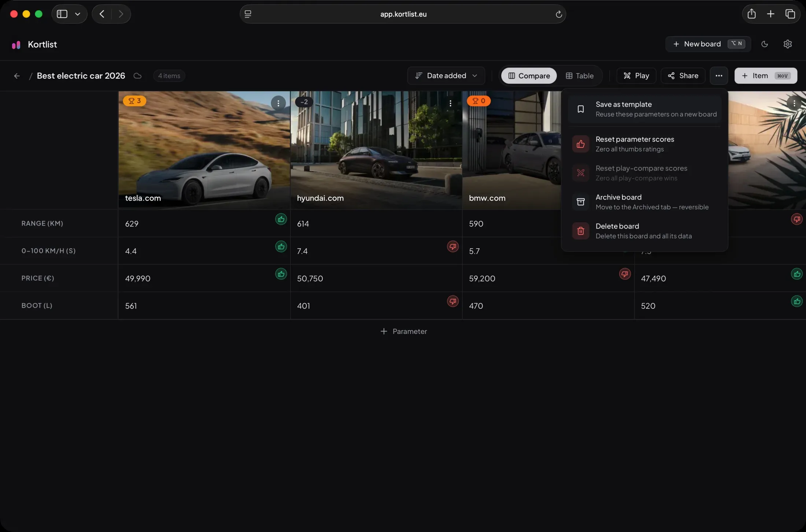This screenshot has width=806, height=532.
Task: Open the three-dot board options button
Action: [x=719, y=76]
